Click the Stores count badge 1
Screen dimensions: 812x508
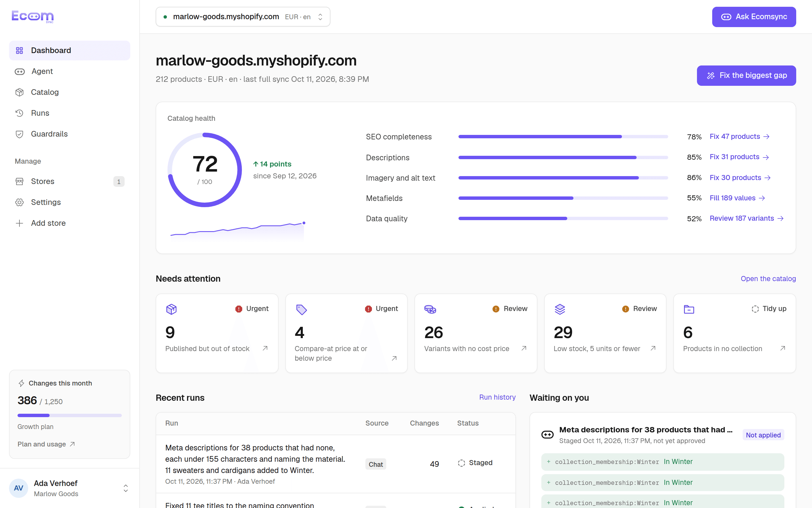click(119, 182)
